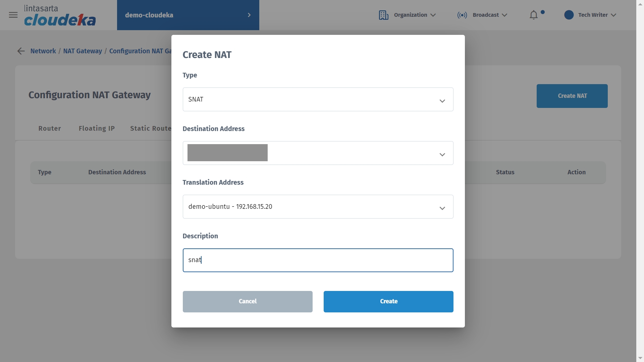Click the Organization building icon

(x=383, y=15)
